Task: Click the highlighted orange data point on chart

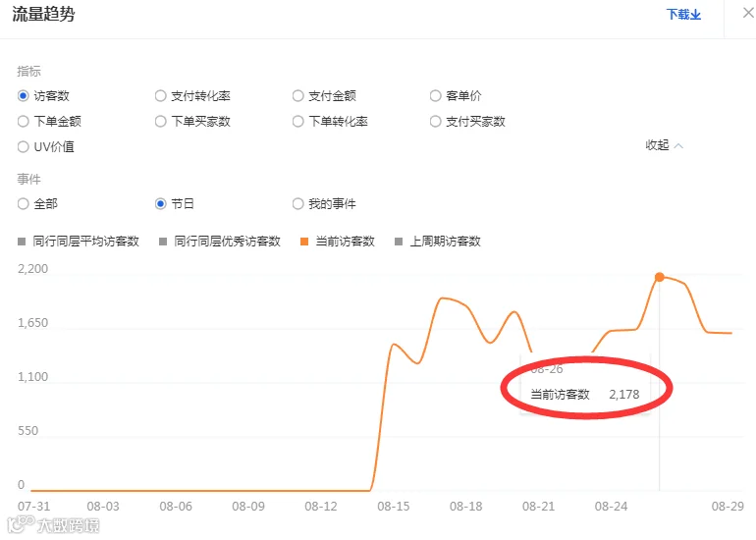Action: click(660, 277)
